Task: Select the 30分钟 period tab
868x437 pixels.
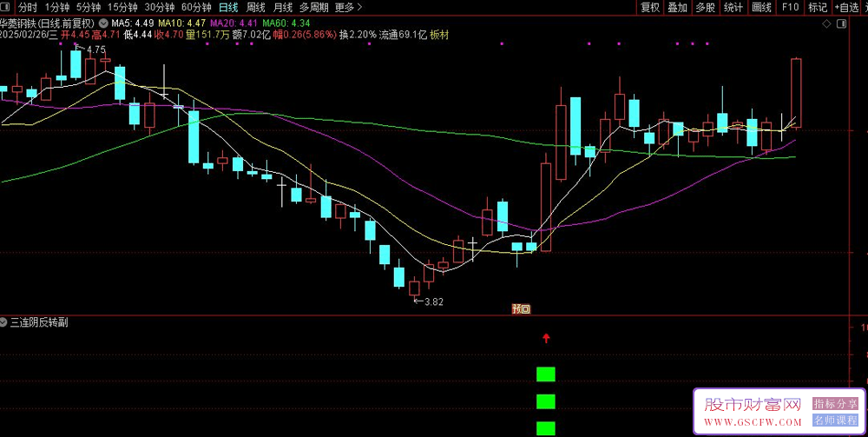Action: tap(159, 7)
